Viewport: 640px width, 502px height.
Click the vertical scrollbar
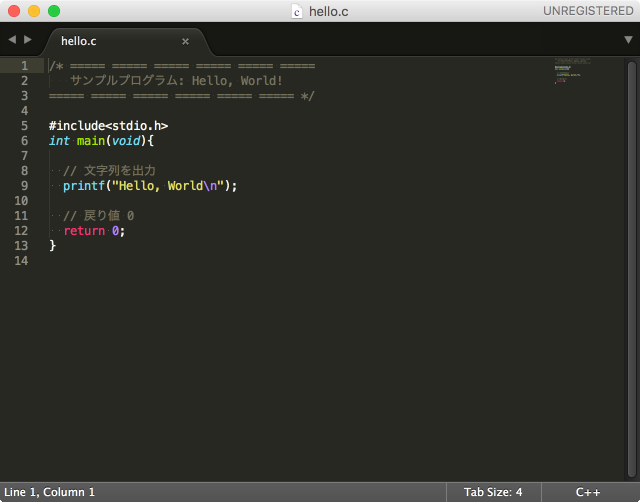[632, 269]
